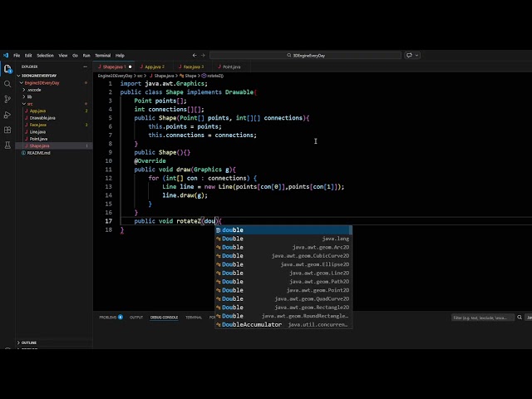This screenshot has height=399, width=532.
Task: Open the Help menu
Action: pyautogui.click(x=120, y=56)
